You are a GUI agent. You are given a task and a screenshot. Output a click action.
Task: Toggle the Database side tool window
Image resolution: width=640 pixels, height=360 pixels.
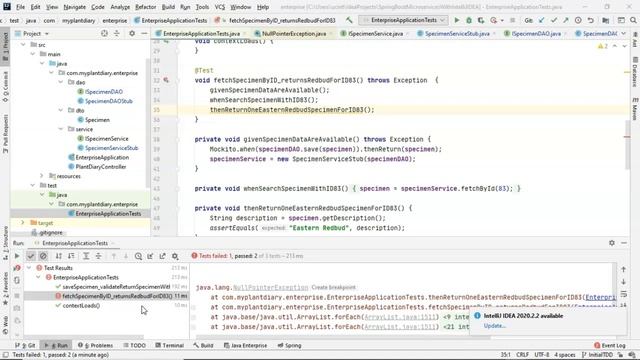635,72
